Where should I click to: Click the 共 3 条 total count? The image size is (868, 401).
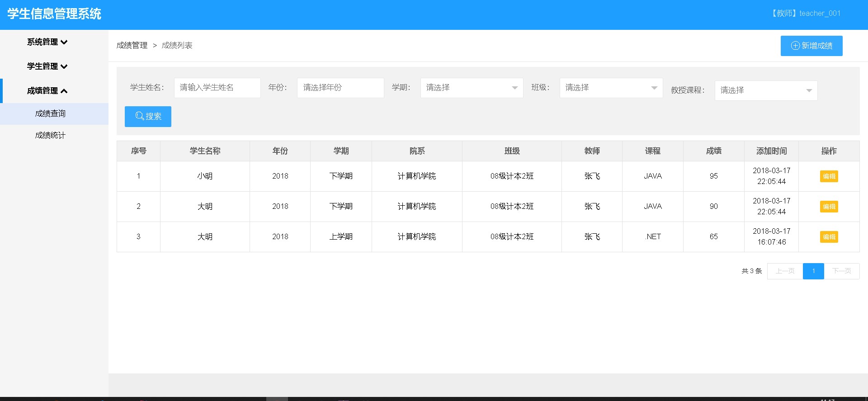(x=751, y=271)
